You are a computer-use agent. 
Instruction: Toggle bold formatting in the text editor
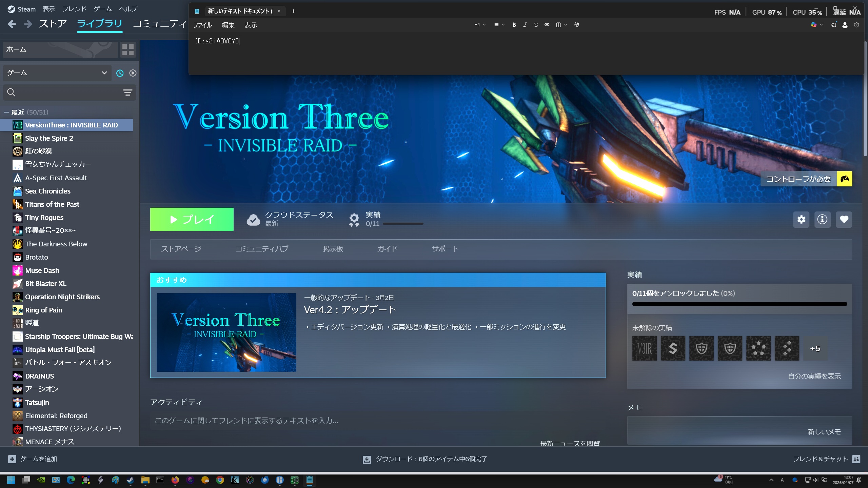[514, 25]
